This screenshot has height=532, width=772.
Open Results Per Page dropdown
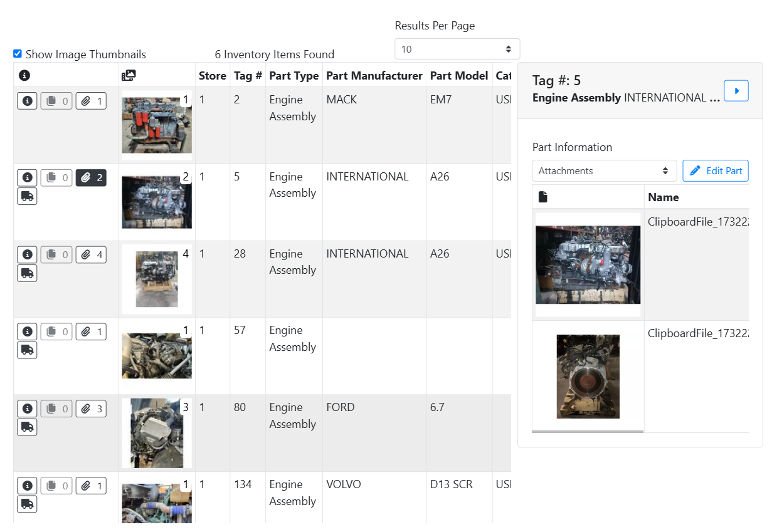(457, 49)
